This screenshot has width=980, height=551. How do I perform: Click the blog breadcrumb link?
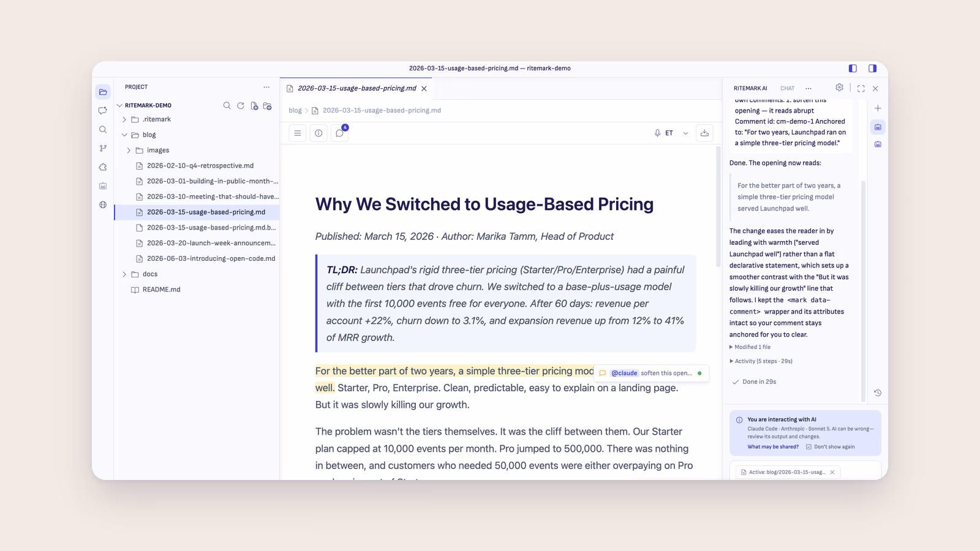[x=295, y=110]
